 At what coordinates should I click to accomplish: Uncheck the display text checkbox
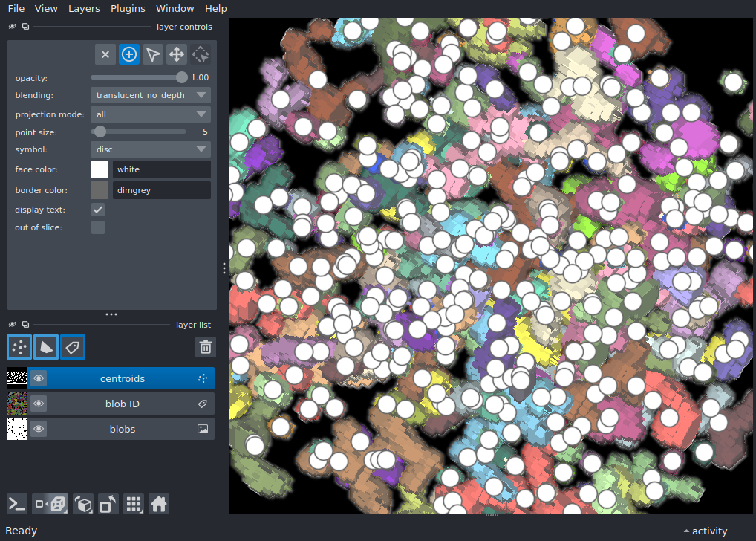pyautogui.click(x=98, y=210)
